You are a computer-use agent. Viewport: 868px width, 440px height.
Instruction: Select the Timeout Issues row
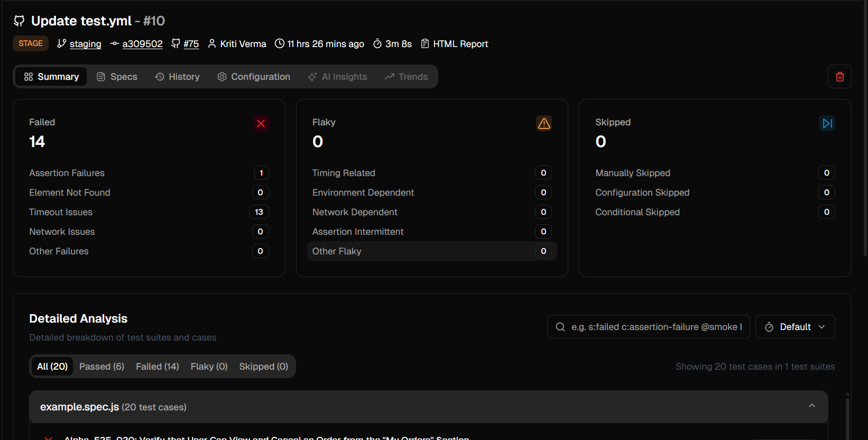coord(149,212)
